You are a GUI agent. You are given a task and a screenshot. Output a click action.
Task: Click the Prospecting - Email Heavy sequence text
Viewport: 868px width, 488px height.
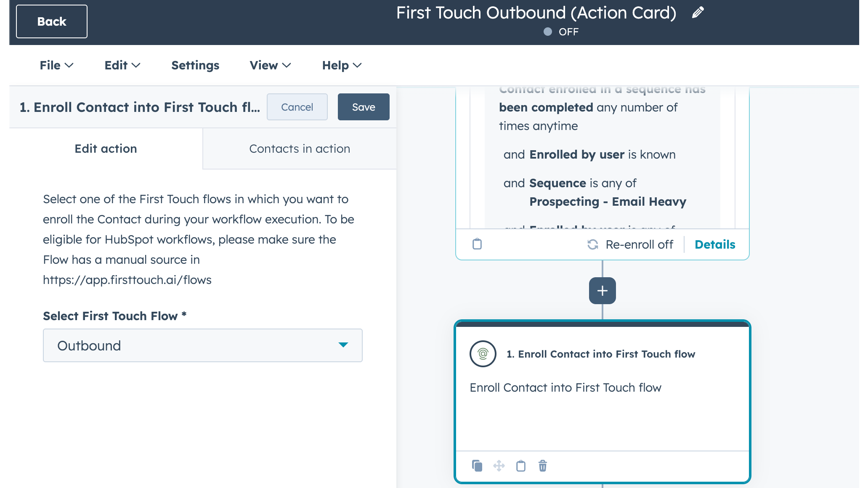pos(608,202)
